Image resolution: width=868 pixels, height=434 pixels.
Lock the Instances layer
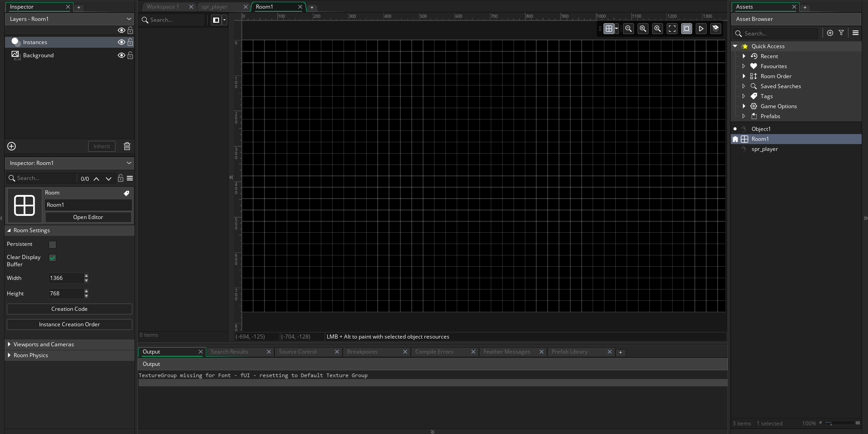(x=130, y=42)
